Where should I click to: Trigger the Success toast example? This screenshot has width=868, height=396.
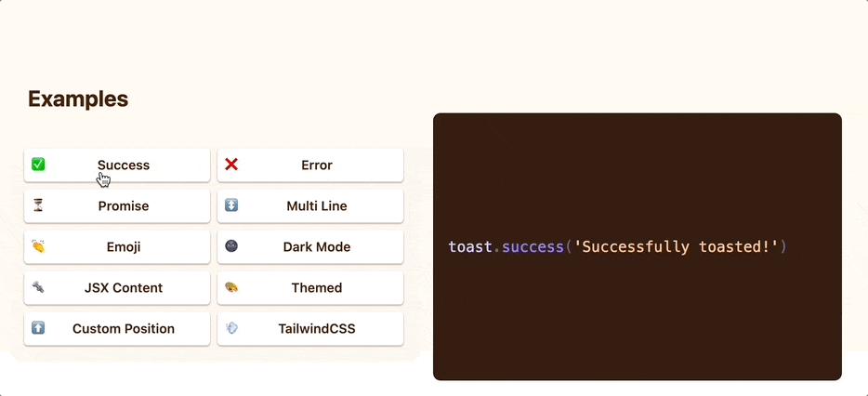(124, 165)
